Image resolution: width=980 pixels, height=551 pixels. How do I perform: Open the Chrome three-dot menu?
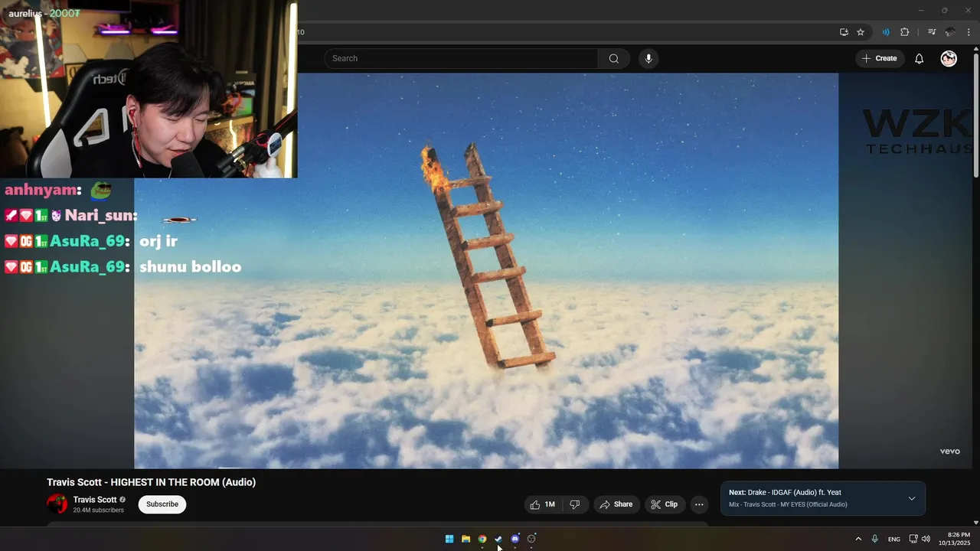pyautogui.click(x=969, y=32)
